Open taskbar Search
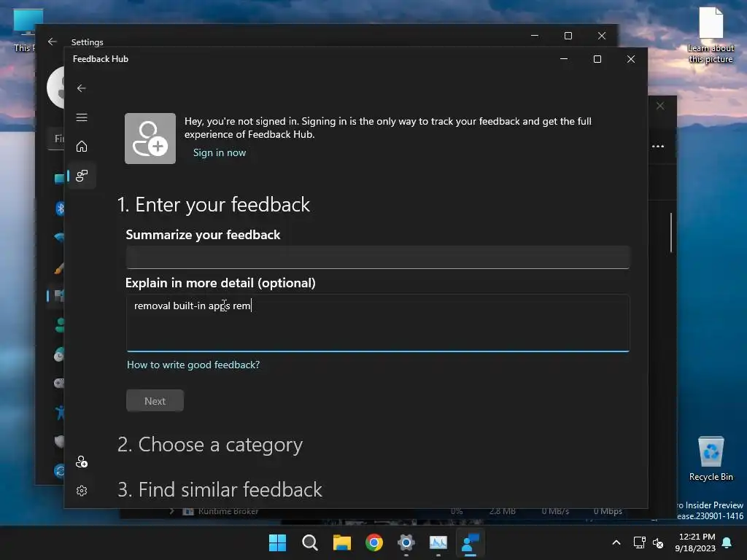Viewport: 747px width, 560px height. pos(309,542)
